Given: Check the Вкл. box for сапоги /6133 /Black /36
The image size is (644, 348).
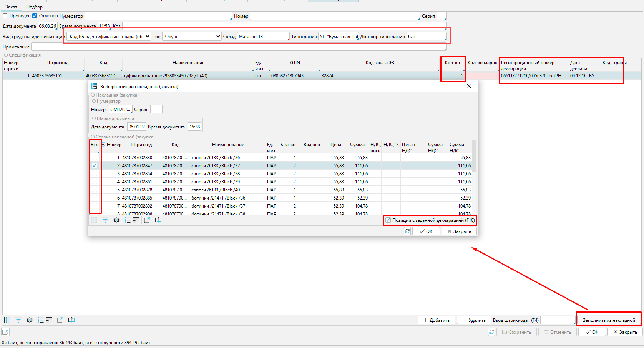Looking at the screenshot, I should click(x=95, y=157).
